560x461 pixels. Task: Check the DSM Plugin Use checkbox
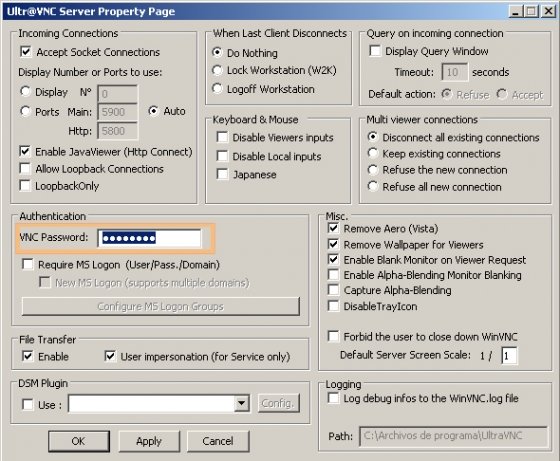[28, 405]
